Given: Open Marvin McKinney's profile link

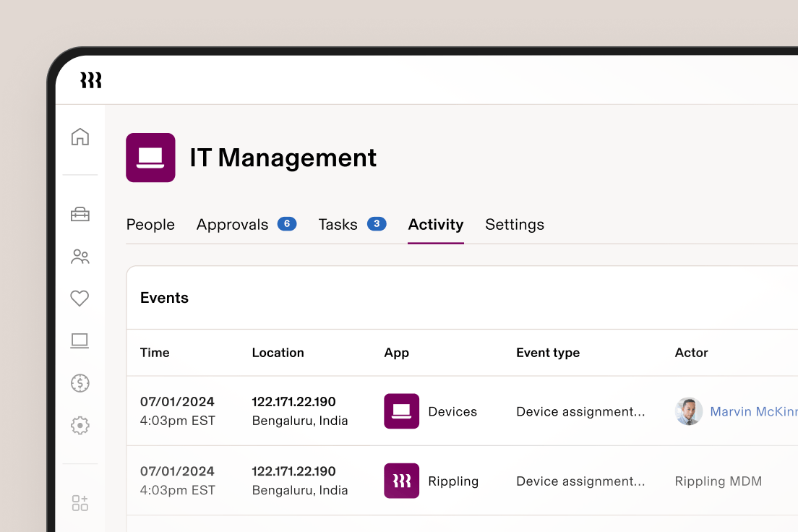Looking at the screenshot, I should click(x=754, y=411).
